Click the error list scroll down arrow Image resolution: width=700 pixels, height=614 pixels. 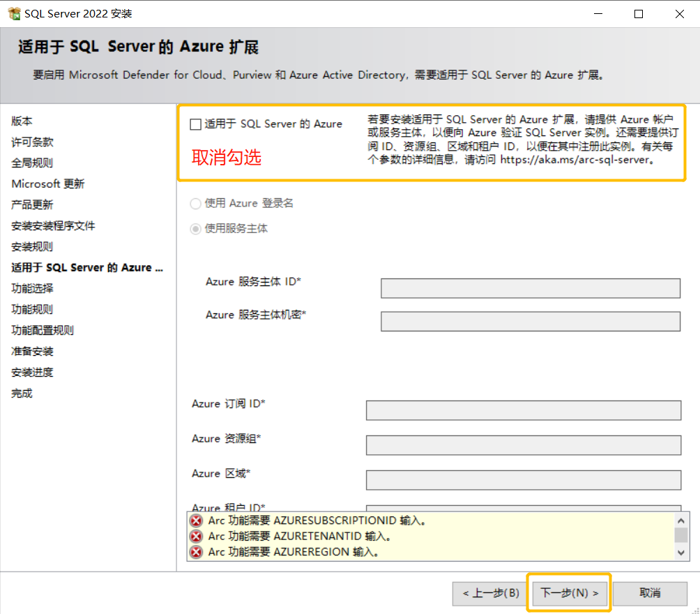[680, 553]
